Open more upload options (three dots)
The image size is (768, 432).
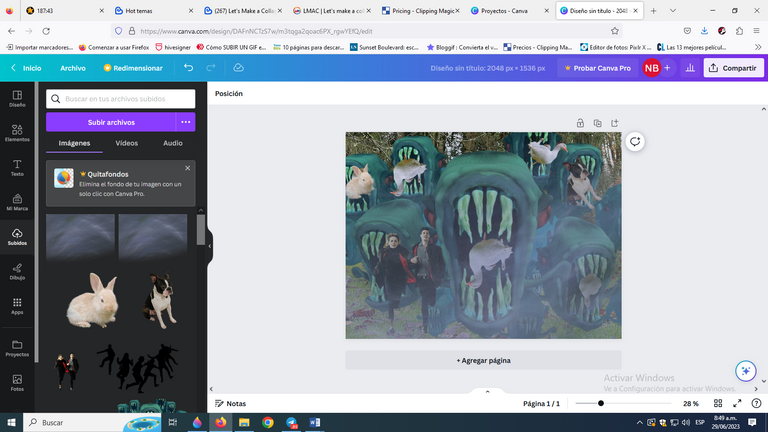point(186,122)
